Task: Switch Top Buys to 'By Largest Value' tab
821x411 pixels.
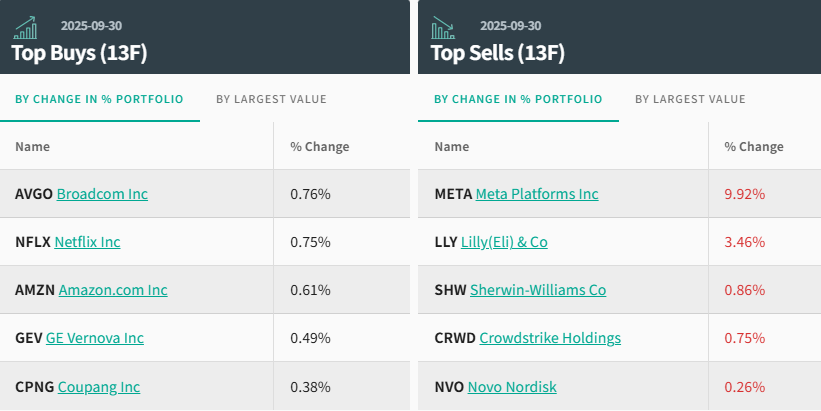Action: pyautogui.click(x=271, y=99)
